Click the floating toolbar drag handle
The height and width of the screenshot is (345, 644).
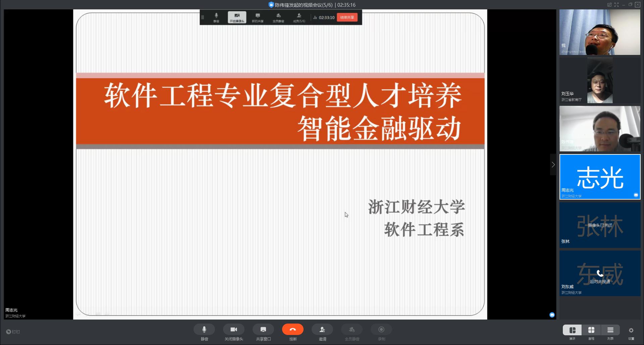[x=203, y=17]
